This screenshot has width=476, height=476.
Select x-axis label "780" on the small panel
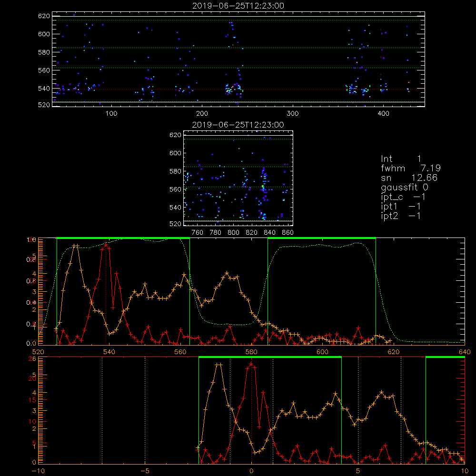pyautogui.click(x=216, y=232)
